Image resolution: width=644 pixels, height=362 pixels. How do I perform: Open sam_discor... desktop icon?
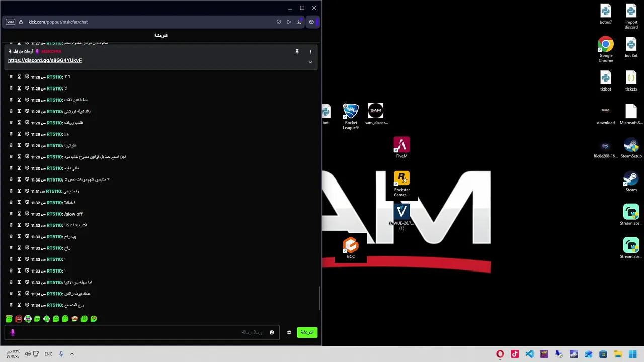pos(376,114)
